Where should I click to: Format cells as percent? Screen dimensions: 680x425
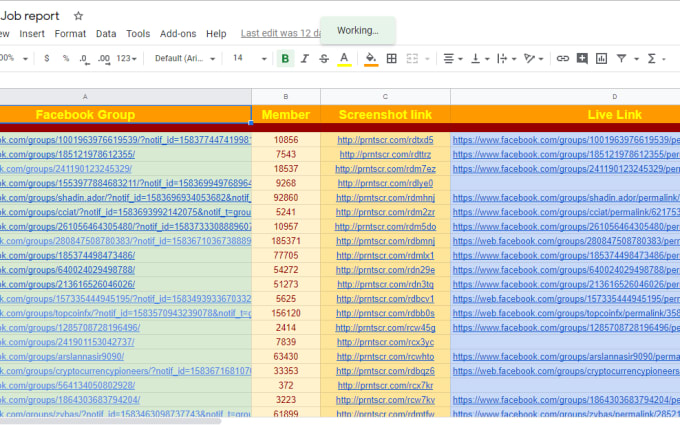point(65,58)
